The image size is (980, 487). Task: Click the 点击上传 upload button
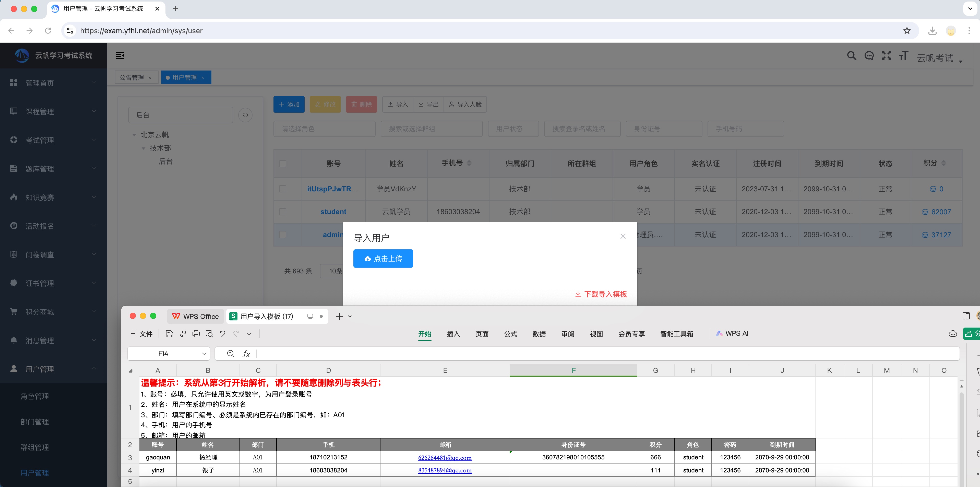coord(383,259)
